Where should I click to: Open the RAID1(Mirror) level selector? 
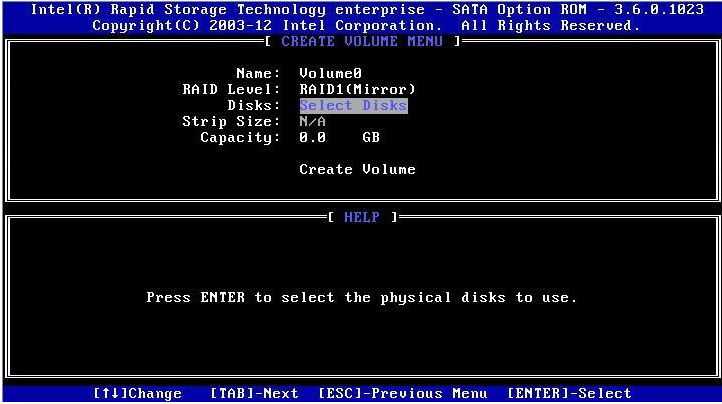pyautogui.click(x=357, y=90)
